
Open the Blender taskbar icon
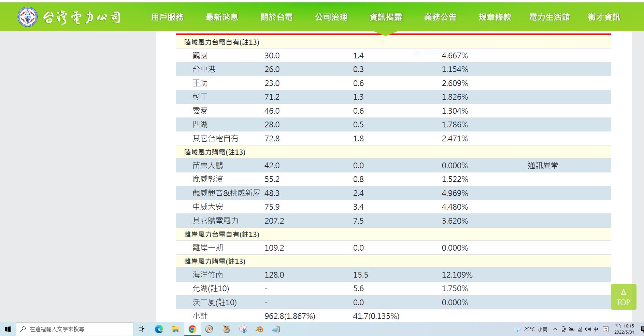[259, 329]
